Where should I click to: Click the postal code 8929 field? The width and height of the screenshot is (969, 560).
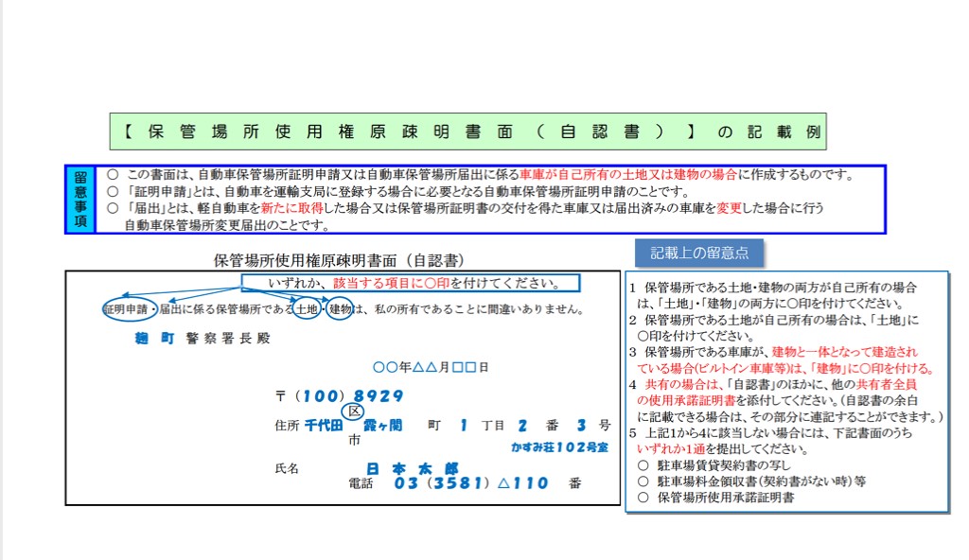(379, 396)
